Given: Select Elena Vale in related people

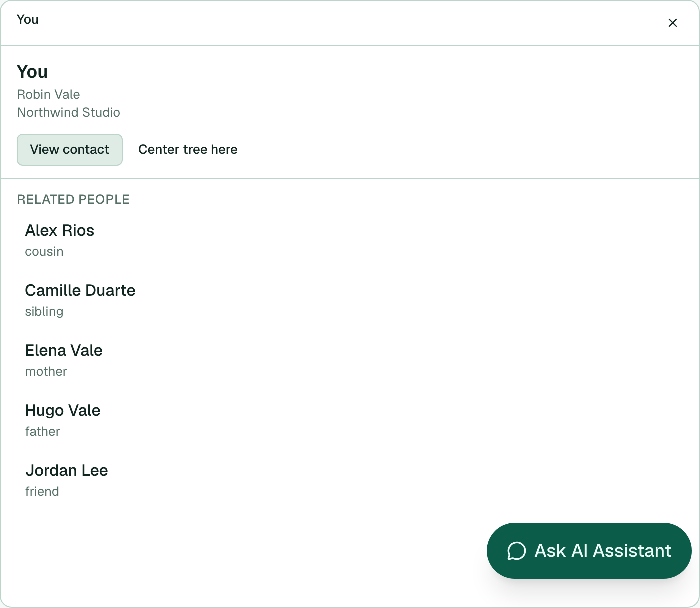Looking at the screenshot, I should [350, 360].
